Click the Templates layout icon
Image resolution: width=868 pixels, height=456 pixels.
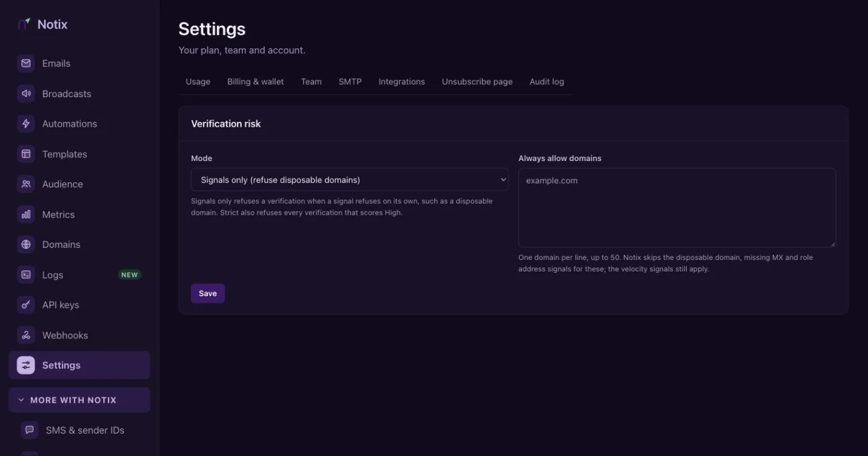(x=26, y=154)
